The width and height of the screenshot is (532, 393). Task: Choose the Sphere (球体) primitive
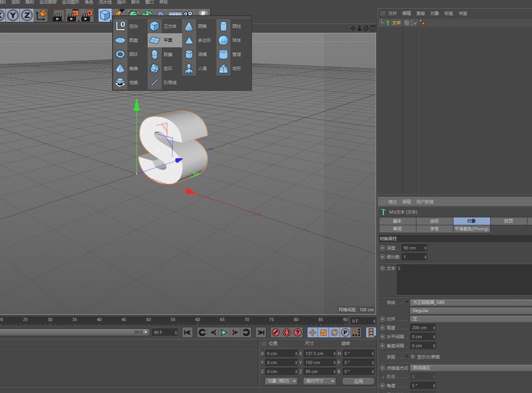[230, 40]
